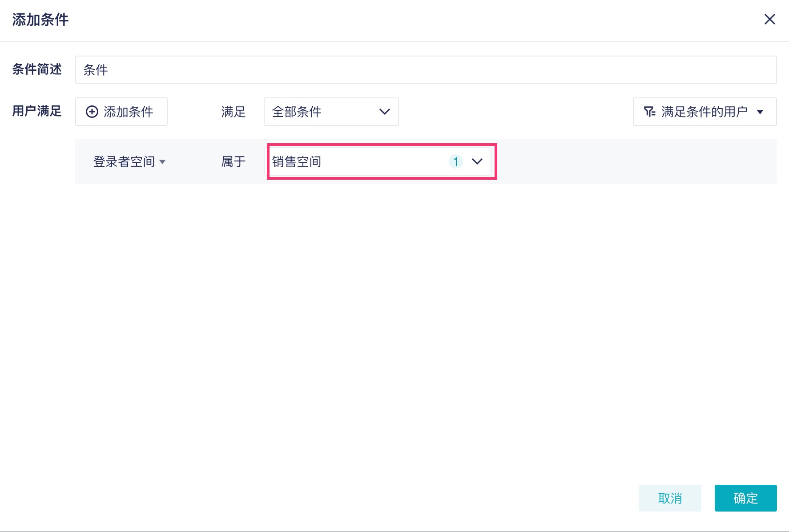Click the 属于 operator label
This screenshot has width=789, height=532.
(233, 161)
